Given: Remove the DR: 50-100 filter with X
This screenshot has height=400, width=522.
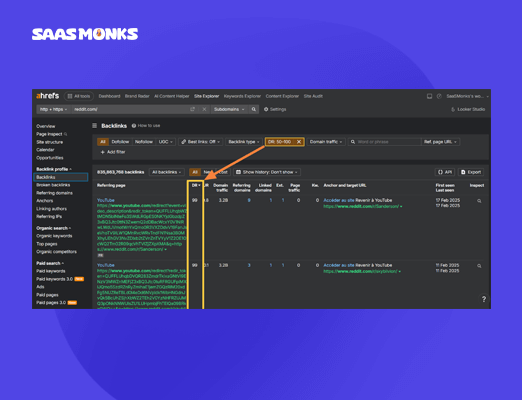Looking at the screenshot, I should tap(299, 142).
